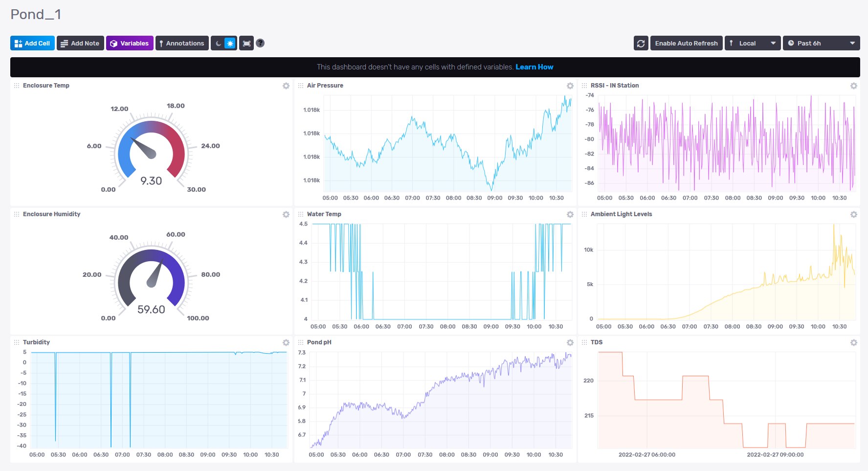Toggle the Variables bar button
The image size is (868, 471).
[x=130, y=44]
